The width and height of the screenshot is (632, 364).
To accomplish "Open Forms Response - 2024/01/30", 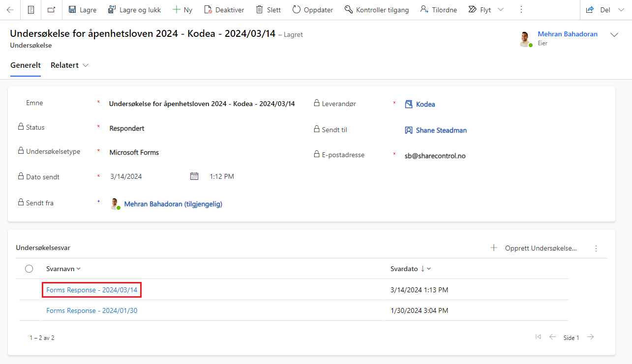I will click(91, 310).
